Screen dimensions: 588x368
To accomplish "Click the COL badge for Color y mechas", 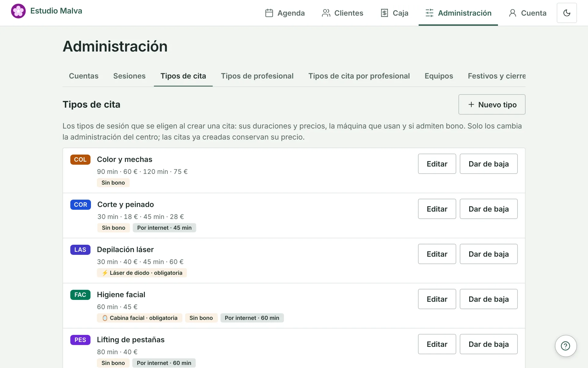I will click(80, 159).
